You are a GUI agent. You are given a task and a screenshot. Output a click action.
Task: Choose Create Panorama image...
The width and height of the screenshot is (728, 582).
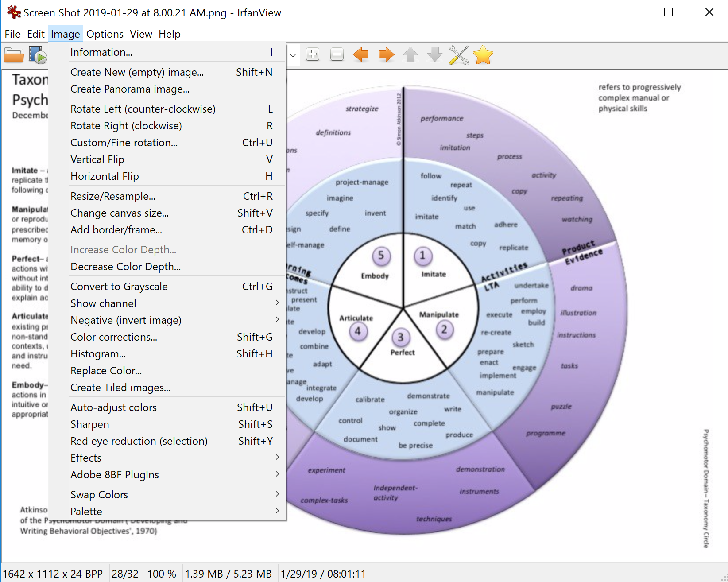click(x=167, y=89)
